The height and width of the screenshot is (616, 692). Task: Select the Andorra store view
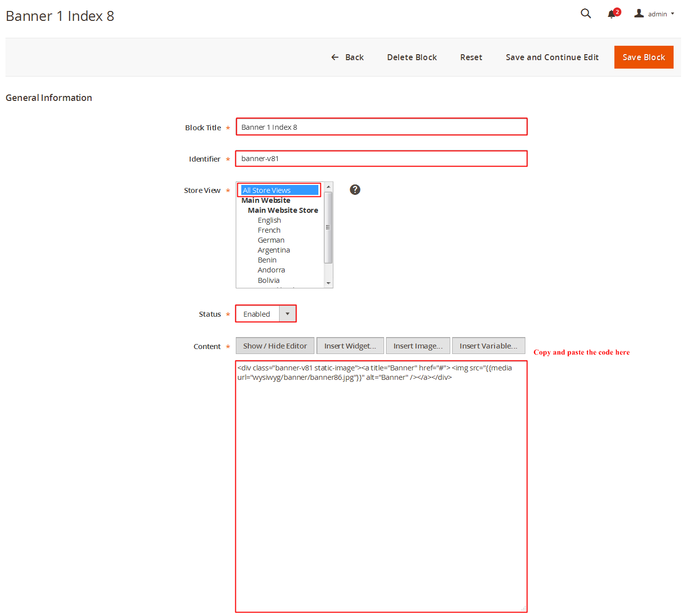271,270
